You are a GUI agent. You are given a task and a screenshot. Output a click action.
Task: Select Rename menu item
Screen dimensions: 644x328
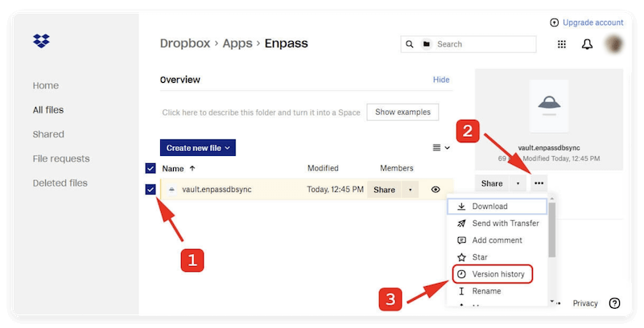pos(497,291)
